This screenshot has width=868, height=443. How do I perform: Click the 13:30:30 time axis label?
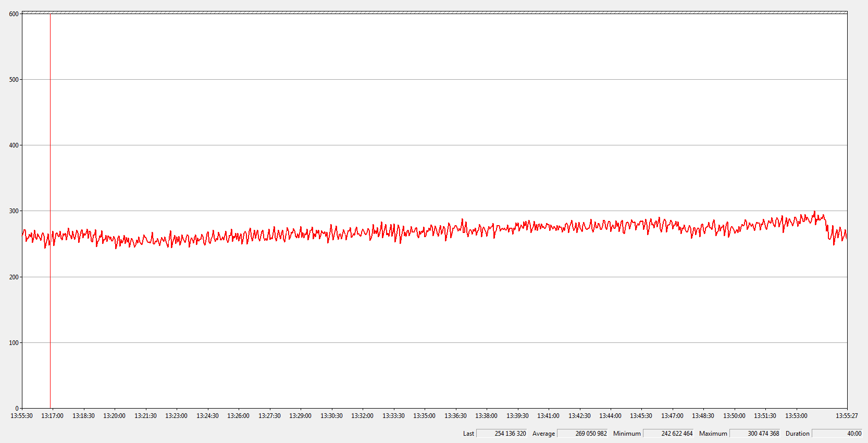(x=331, y=416)
